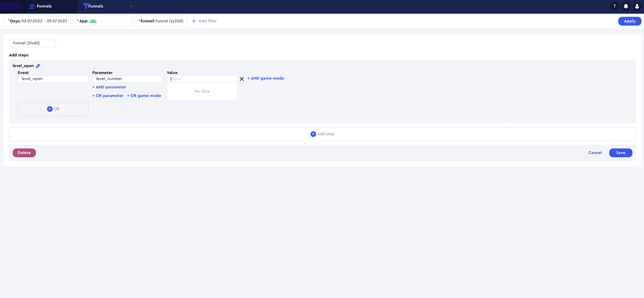Open the user profile icon
Image resolution: width=644 pixels, height=298 pixels.
(x=637, y=6)
